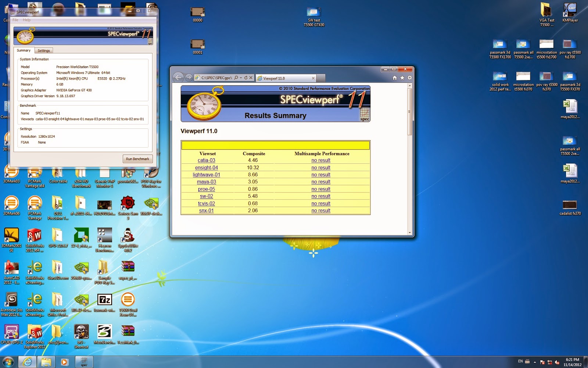Select the microstation t5500 fx370 file
This screenshot has height=368, width=588.
point(523,81)
